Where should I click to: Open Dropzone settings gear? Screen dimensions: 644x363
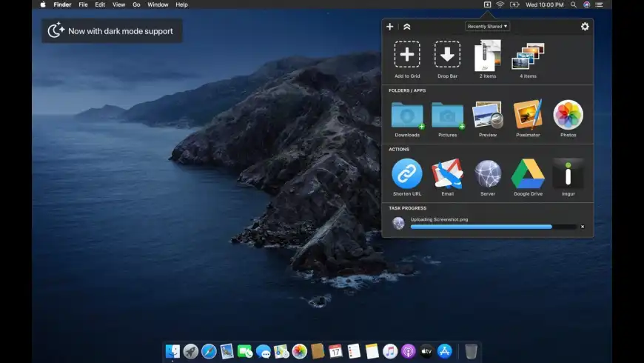585,27
